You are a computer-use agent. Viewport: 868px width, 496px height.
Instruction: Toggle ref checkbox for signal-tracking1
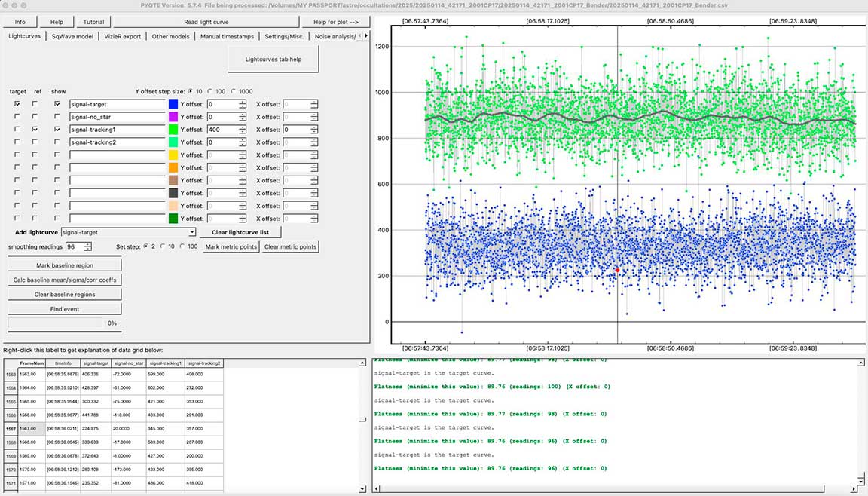(x=35, y=130)
